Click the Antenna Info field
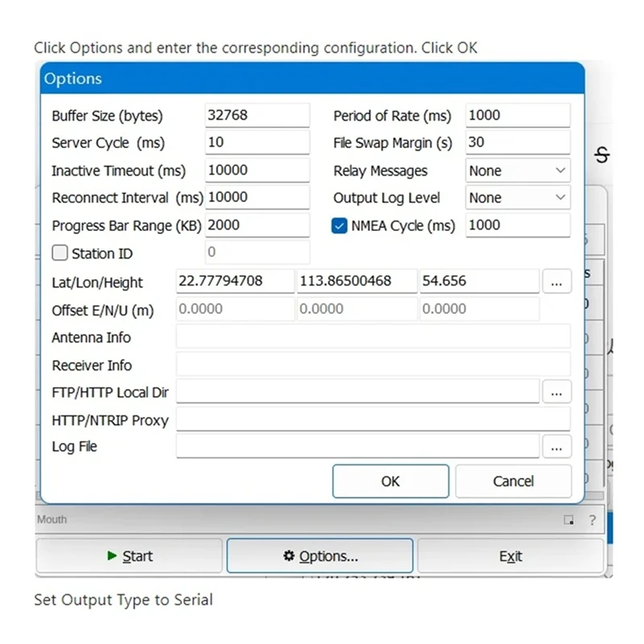This screenshot has height=644, width=644. tap(374, 336)
